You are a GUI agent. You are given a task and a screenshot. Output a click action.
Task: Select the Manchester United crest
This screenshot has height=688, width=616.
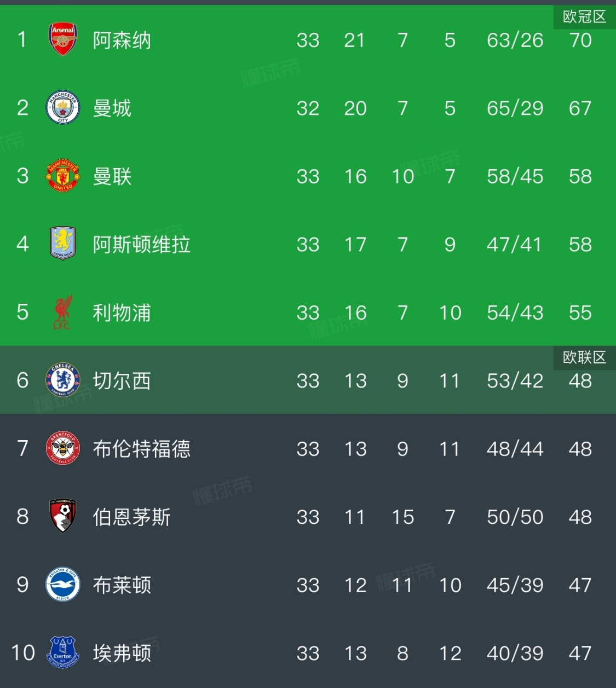click(x=63, y=176)
